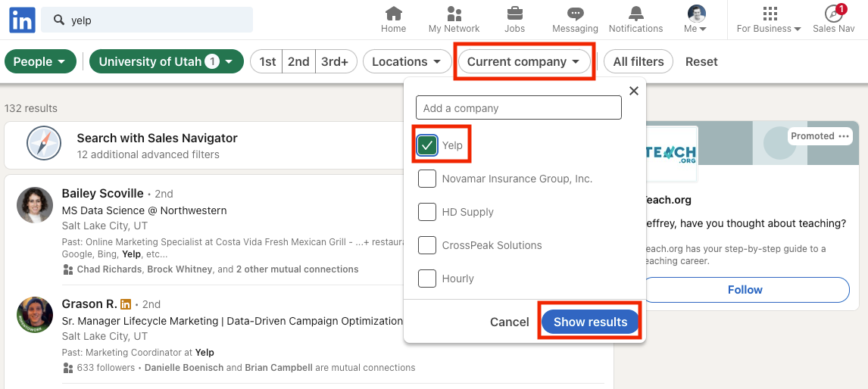This screenshot has width=868, height=389.
Task: Check Novamar Insurance Group, Inc.
Action: coord(426,179)
